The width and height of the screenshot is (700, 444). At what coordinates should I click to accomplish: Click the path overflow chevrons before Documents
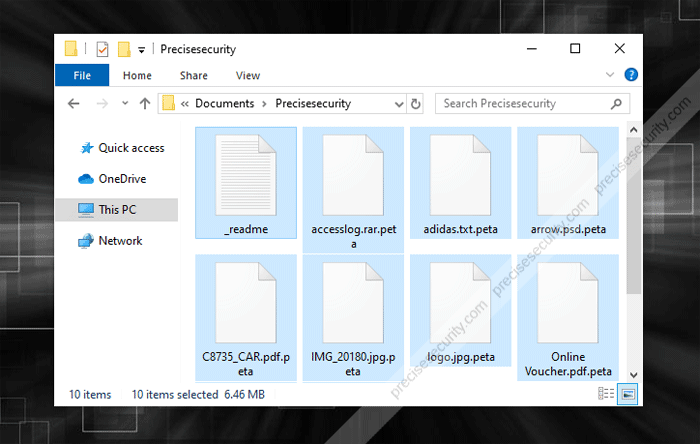(x=185, y=104)
